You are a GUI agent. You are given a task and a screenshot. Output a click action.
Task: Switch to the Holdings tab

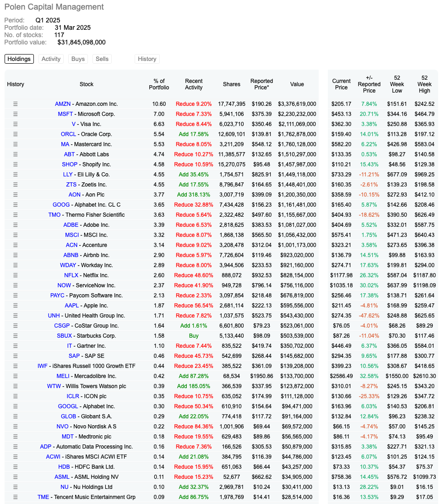pos(19,59)
